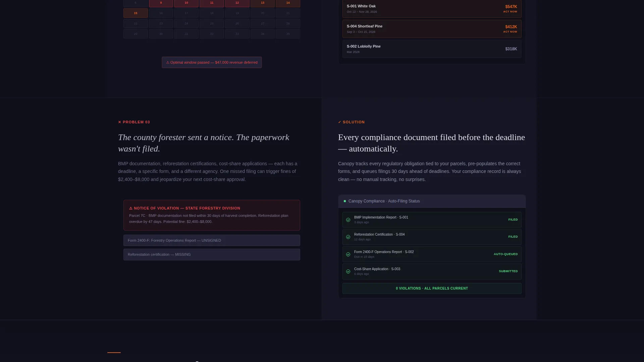Click the check icon beside BMP Implementation Report
This screenshot has width=644, height=362.
[348, 220]
